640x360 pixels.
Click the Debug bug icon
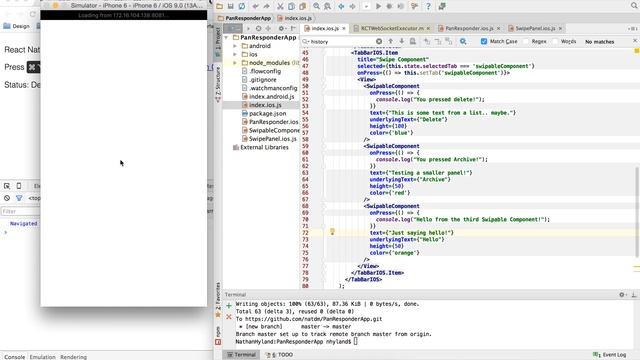pyautogui.click(x=389, y=6)
